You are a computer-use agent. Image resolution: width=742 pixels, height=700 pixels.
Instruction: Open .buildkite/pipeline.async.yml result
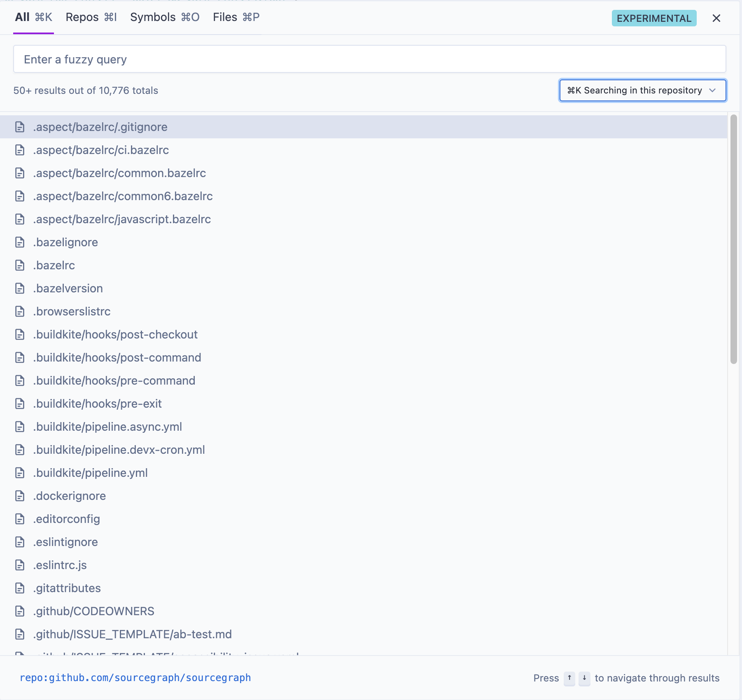tap(364, 427)
